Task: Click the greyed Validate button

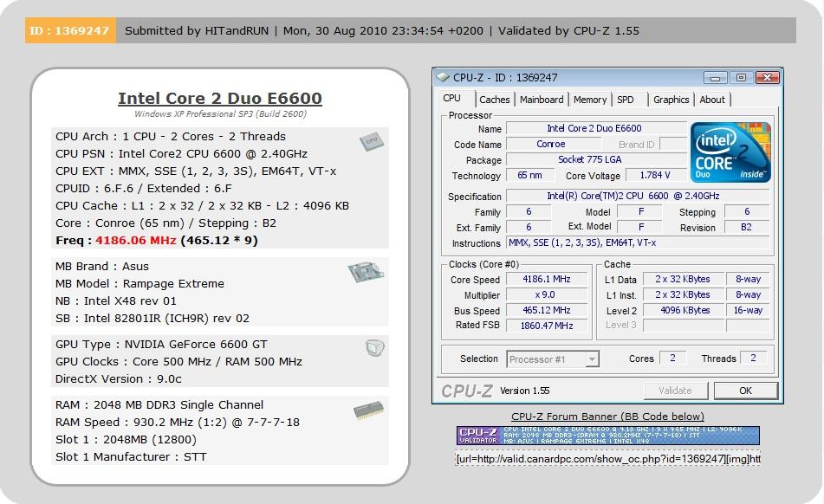Action: tap(675, 391)
